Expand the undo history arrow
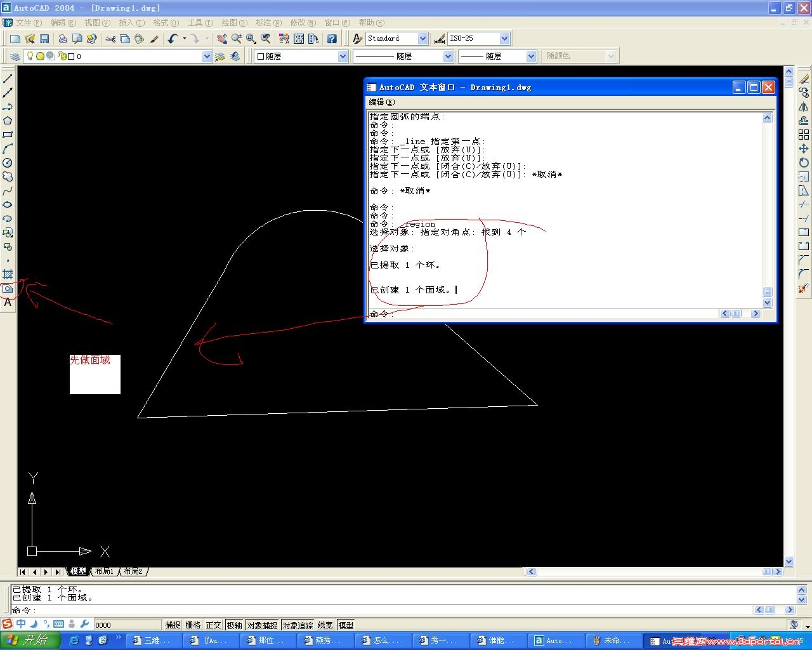The height and width of the screenshot is (650, 812). [185, 39]
